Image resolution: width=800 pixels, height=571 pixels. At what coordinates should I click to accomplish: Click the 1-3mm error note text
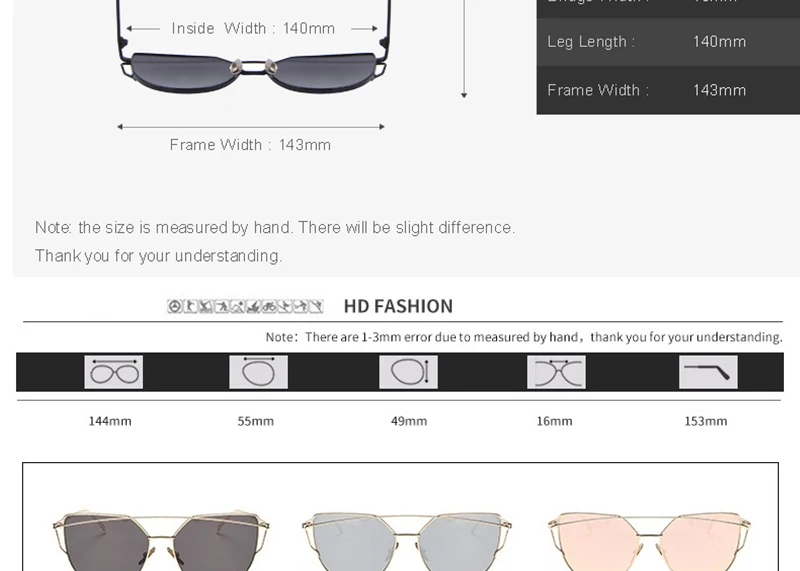(x=523, y=337)
